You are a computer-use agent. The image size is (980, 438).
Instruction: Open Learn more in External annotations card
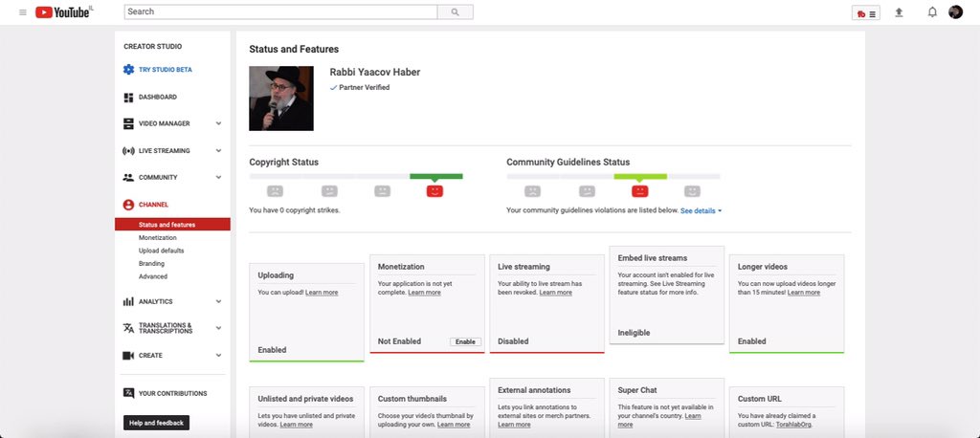514,425
